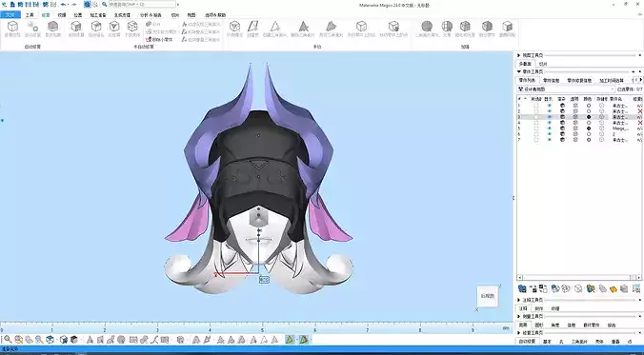Open the 三角面片简化 triangle reduction tool
Viewport: 644px width, 355px height.
tap(427, 30)
